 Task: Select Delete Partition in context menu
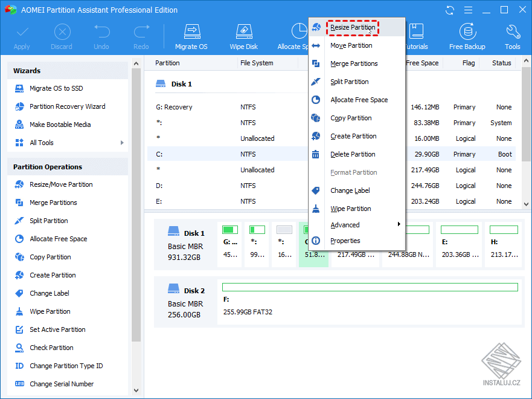353,154
